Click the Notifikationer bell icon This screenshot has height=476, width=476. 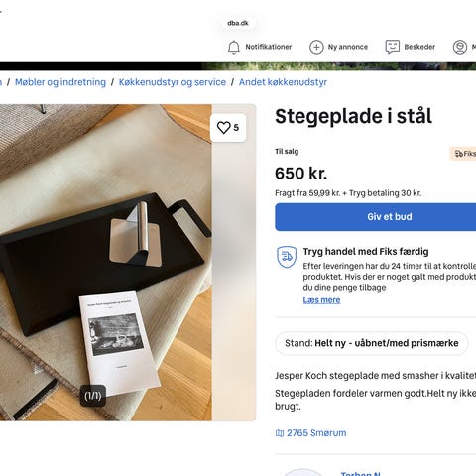[234, 47]
